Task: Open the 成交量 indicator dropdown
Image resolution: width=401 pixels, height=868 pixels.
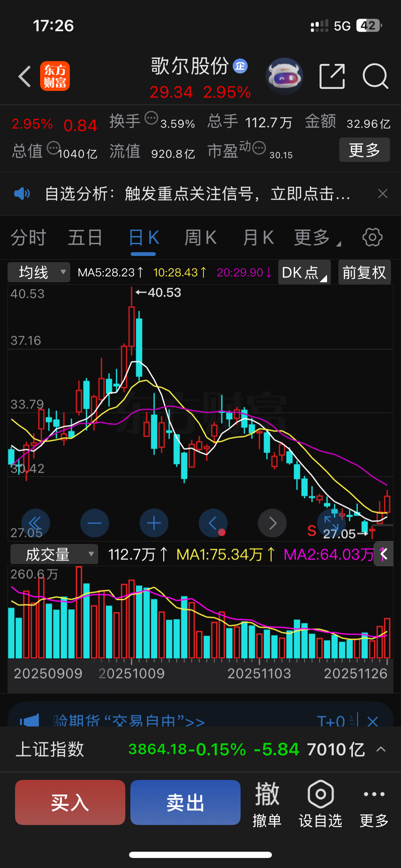Action: click(54, 554)
